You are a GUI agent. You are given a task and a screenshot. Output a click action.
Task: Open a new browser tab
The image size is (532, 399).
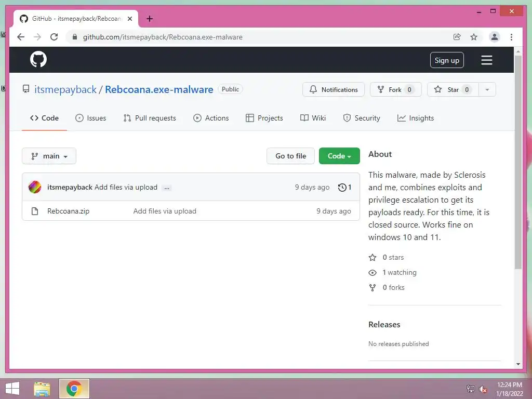click(x=149, y=19)
